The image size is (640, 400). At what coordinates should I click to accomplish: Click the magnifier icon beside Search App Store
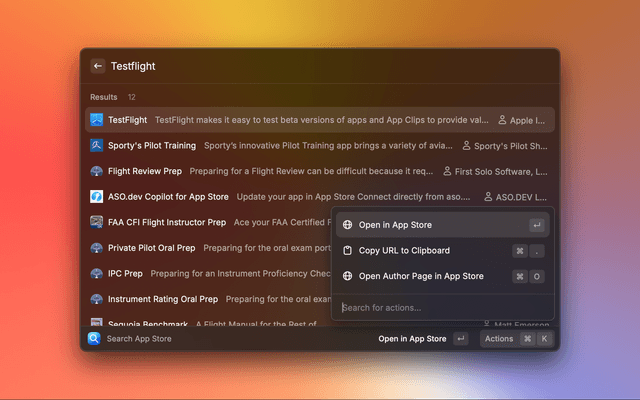[x=94, y=339]
